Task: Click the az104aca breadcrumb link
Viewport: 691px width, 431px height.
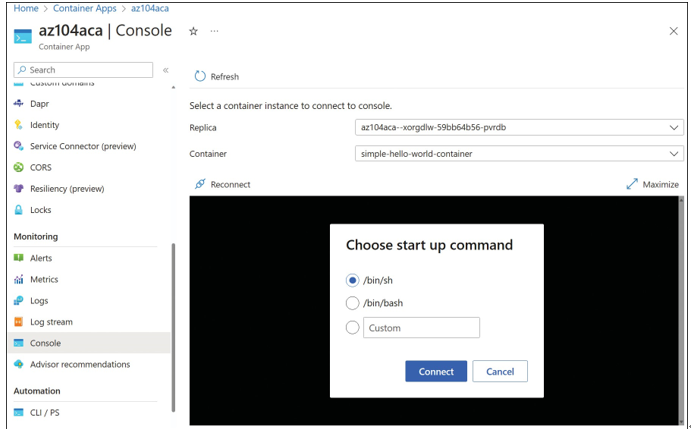Action: point(150,8)
